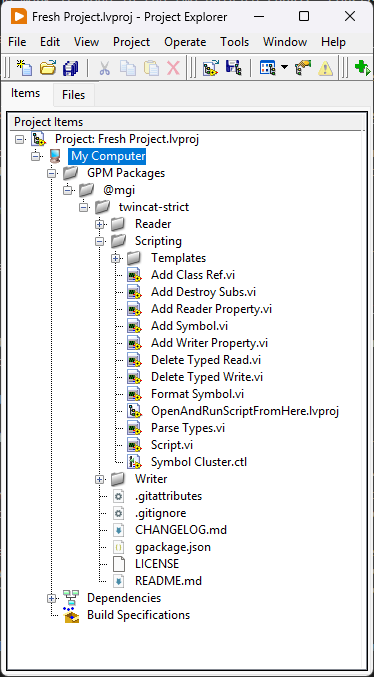374x677 pixels.
Task: Minimize the Project Explorer window
Action: click(259, 17)
